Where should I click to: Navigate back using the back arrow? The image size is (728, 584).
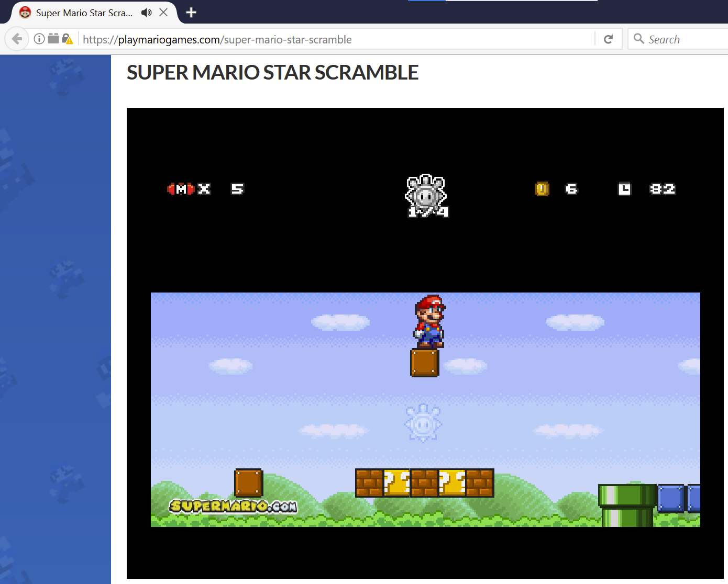pyautogui.click(x=17, y=38)
